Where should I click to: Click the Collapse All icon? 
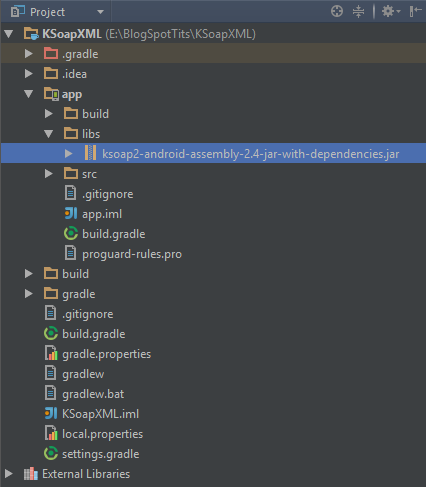[358, 12]
